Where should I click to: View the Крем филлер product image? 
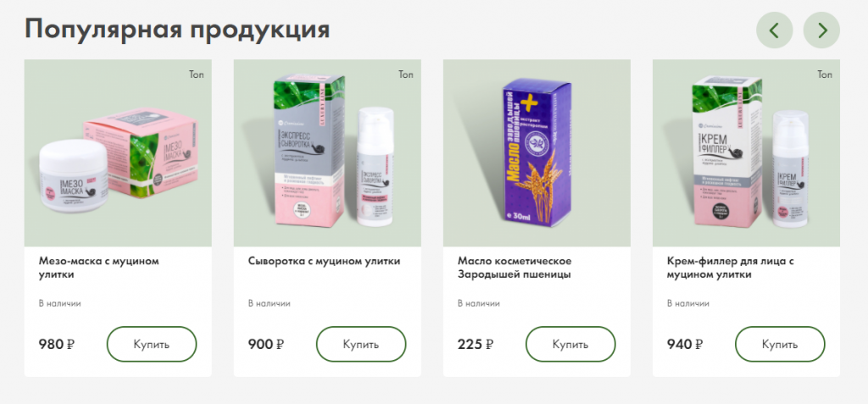click(746, 152)
